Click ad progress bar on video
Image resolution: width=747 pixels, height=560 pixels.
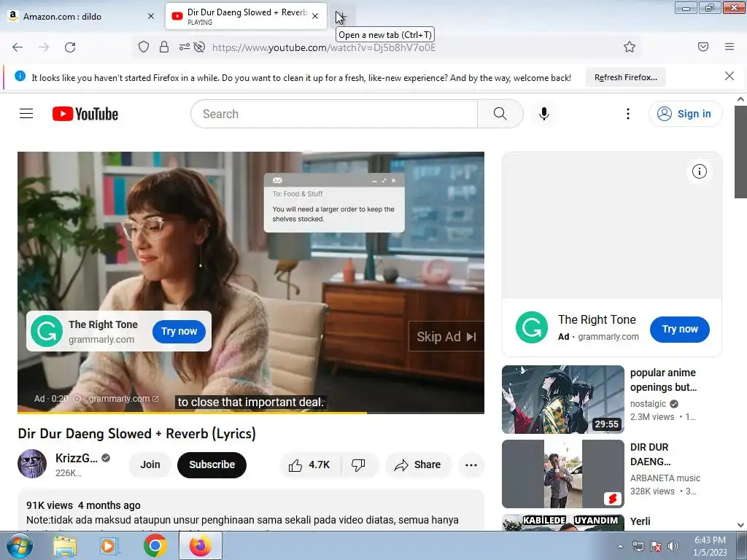[x=251, y=413]
